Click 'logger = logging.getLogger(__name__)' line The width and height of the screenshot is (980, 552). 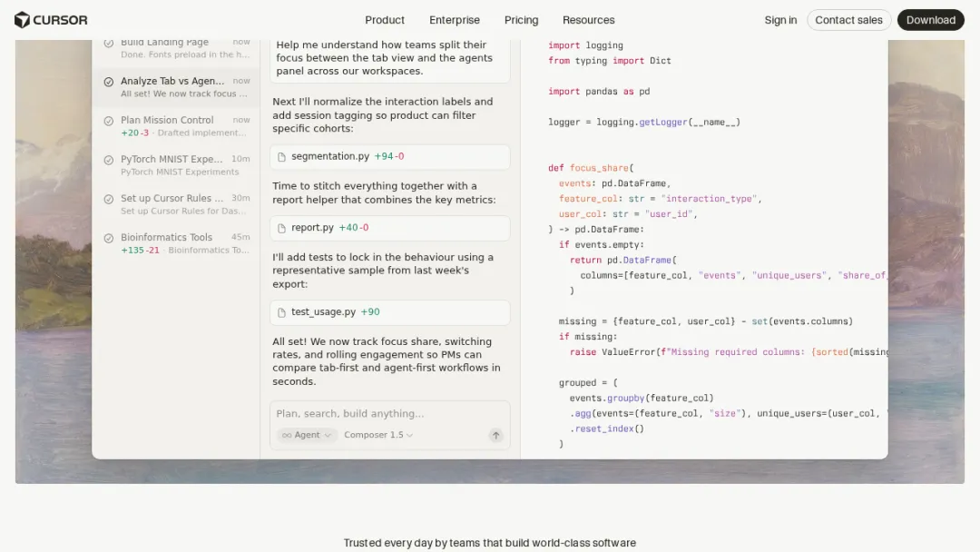coord(643,122)
